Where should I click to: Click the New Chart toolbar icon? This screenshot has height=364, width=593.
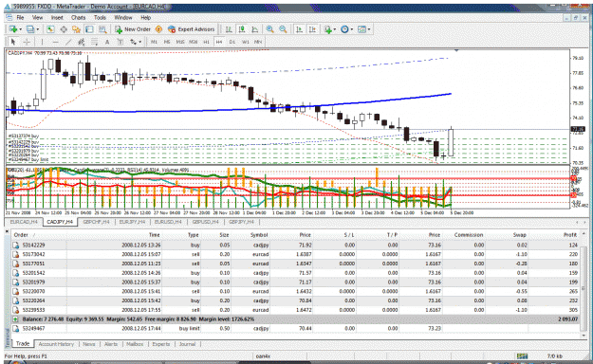pos(12,29)
